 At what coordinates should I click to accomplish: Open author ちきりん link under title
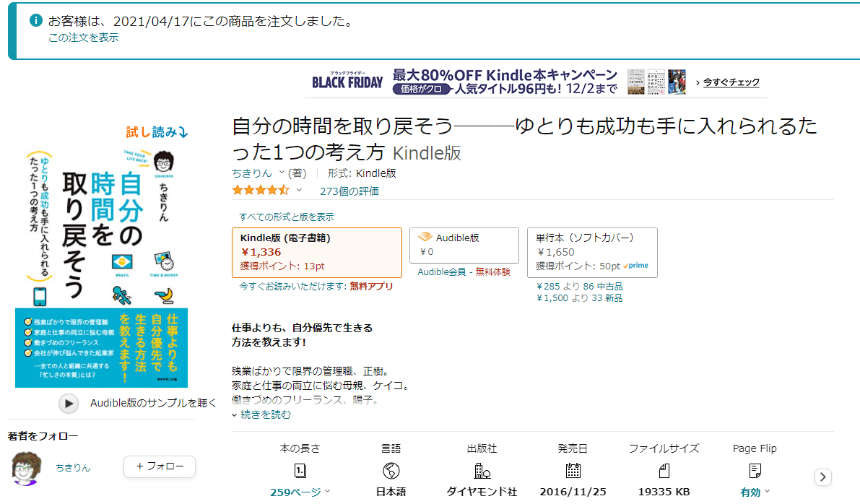(x=252, y=173)
